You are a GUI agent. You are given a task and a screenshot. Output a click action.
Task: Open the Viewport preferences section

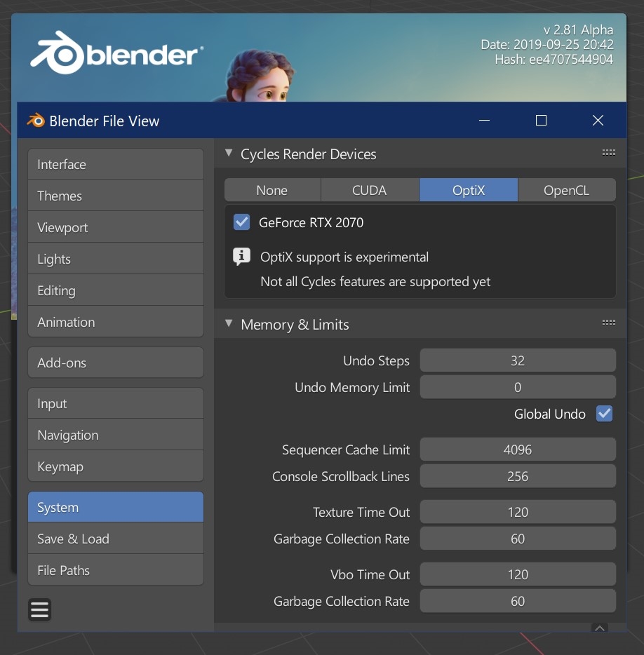click(116, 227)
